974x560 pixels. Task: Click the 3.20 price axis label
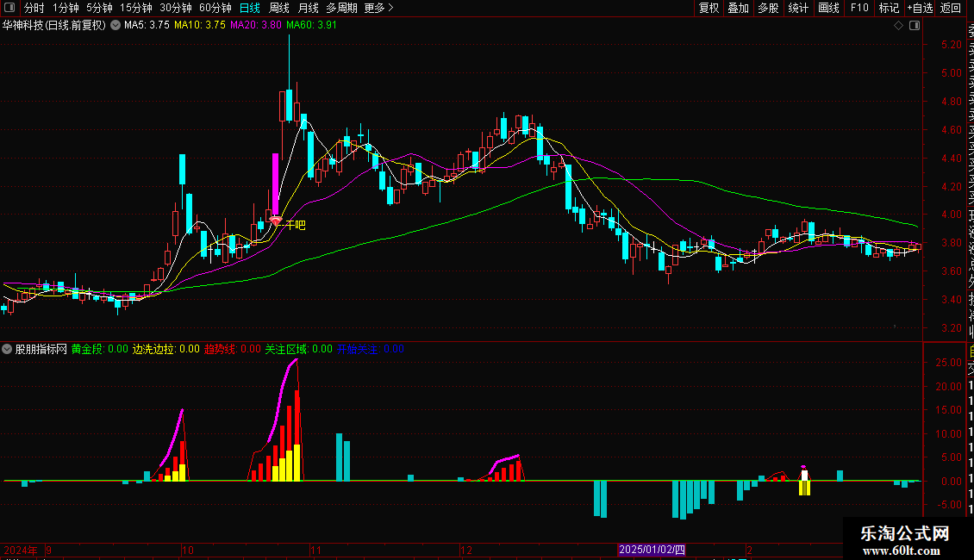[951, 328]
